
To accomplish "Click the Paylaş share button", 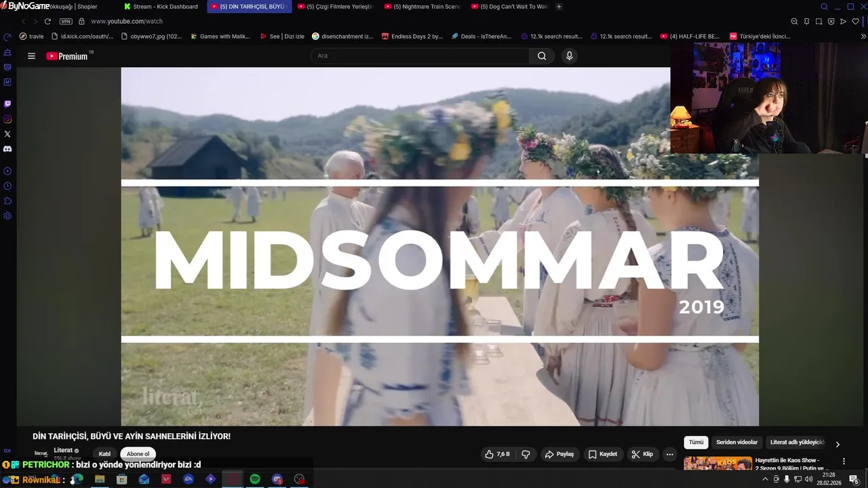I will point(559,454).
